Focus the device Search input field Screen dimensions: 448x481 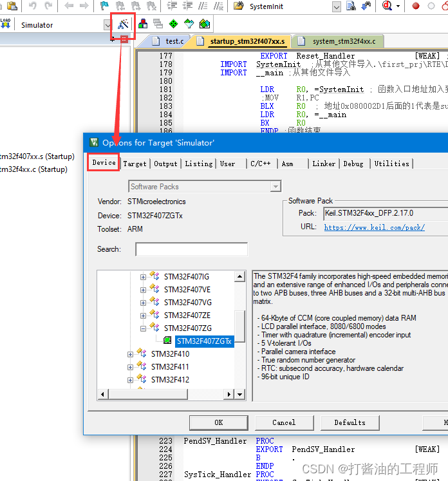[x=191, y=249]
